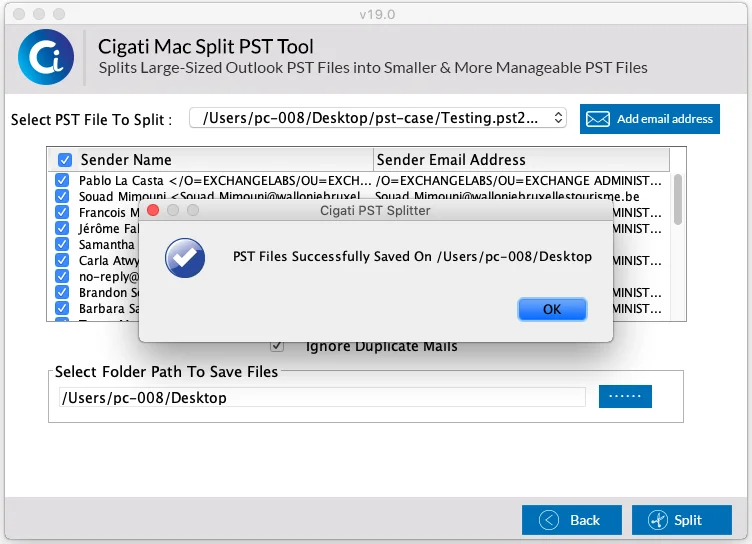Click the Cigati logo icon
Screen dimensions: 752x544
[46, 57]
